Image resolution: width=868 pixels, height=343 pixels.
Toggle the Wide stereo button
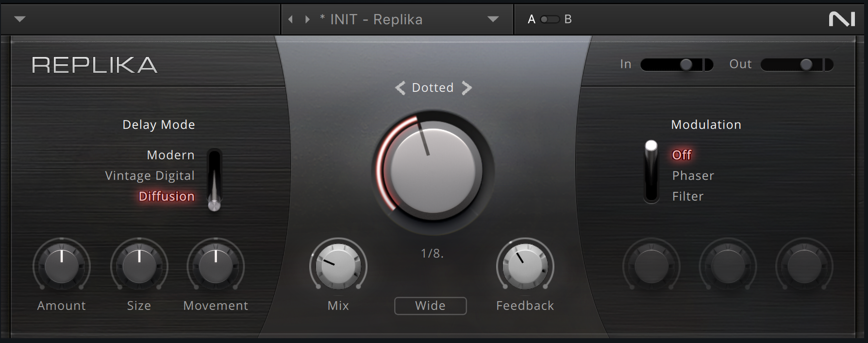431,306
